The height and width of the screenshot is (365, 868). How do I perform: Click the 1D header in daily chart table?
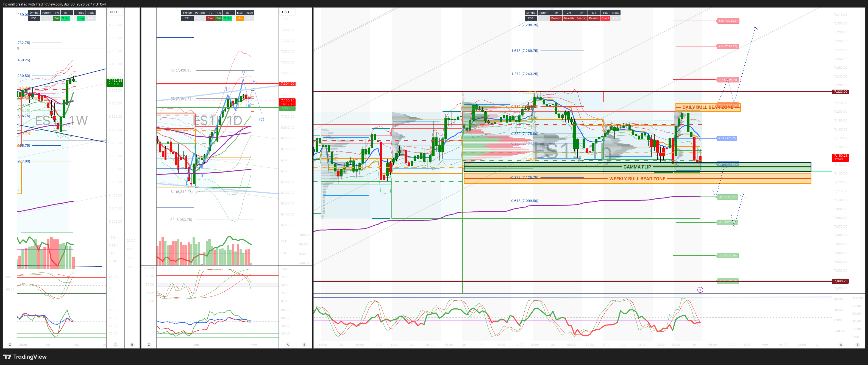pos(211,13)
